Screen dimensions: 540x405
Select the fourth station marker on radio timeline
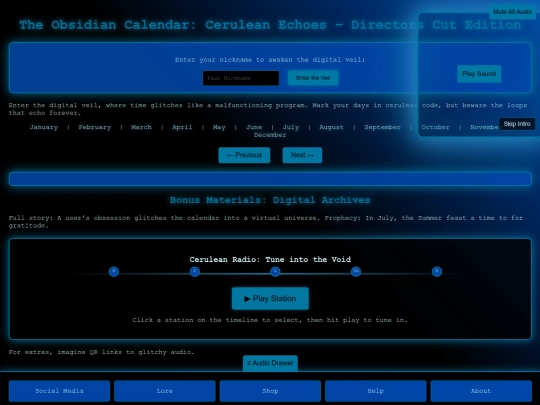(x=356, y=271)
